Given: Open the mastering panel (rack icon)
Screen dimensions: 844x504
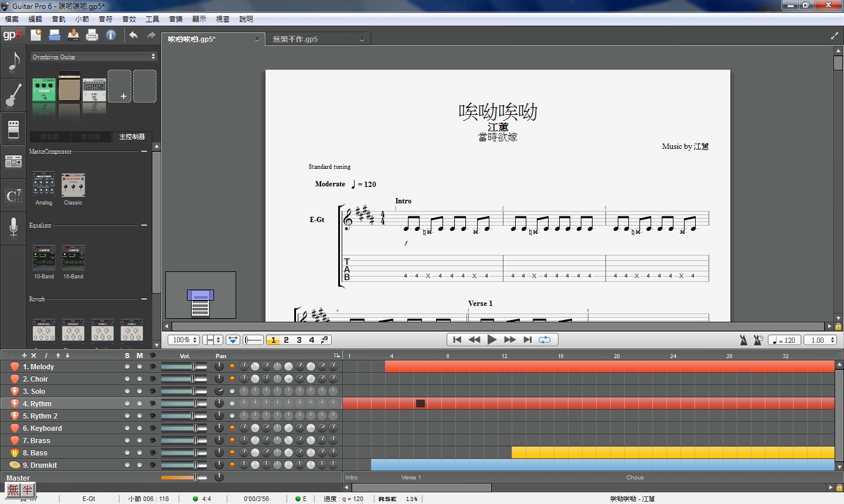Looking at the screenshot, I should tap(13, 161).
